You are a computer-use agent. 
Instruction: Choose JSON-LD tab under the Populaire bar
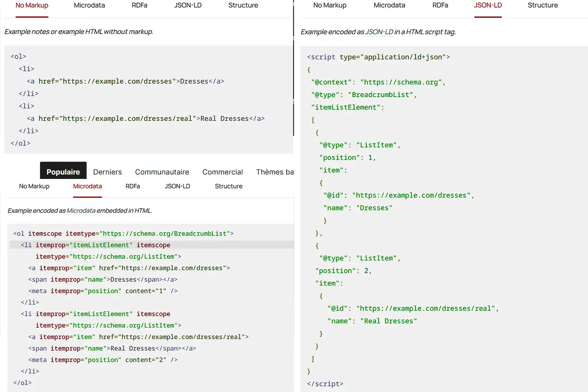pyautogui.click(x=177, y=186)
